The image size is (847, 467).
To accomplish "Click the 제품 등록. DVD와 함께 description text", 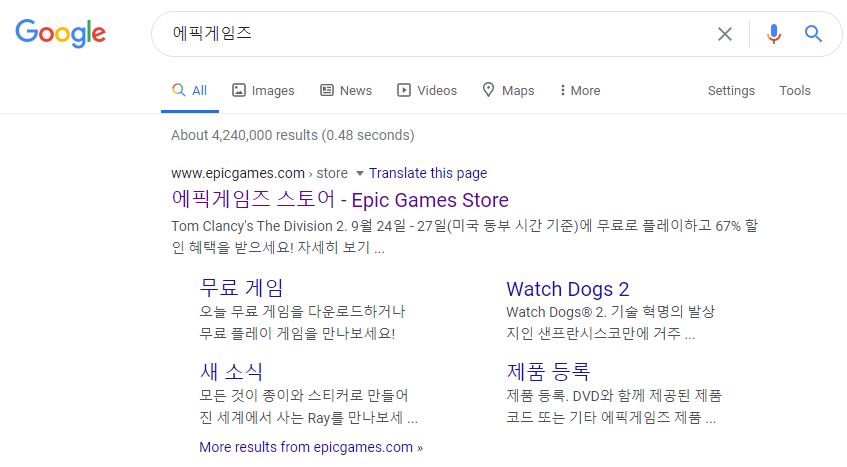I will click(614, 407).
